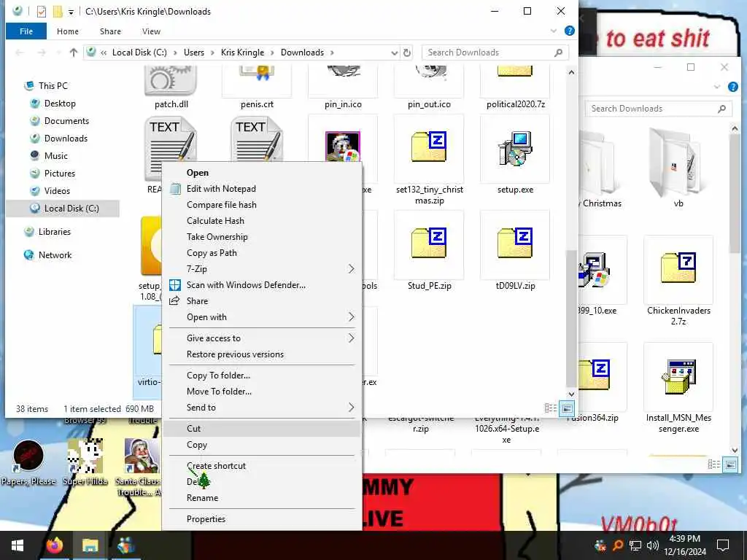Switch to details view in front window
Image resolution: width=747 pixels, height=560 pixels.
click(x=551, y=408)
